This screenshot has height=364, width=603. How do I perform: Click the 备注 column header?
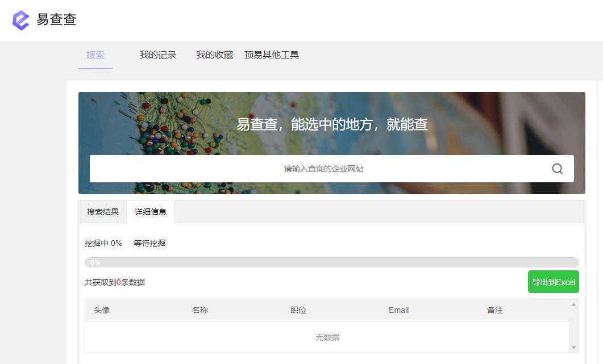494,309
